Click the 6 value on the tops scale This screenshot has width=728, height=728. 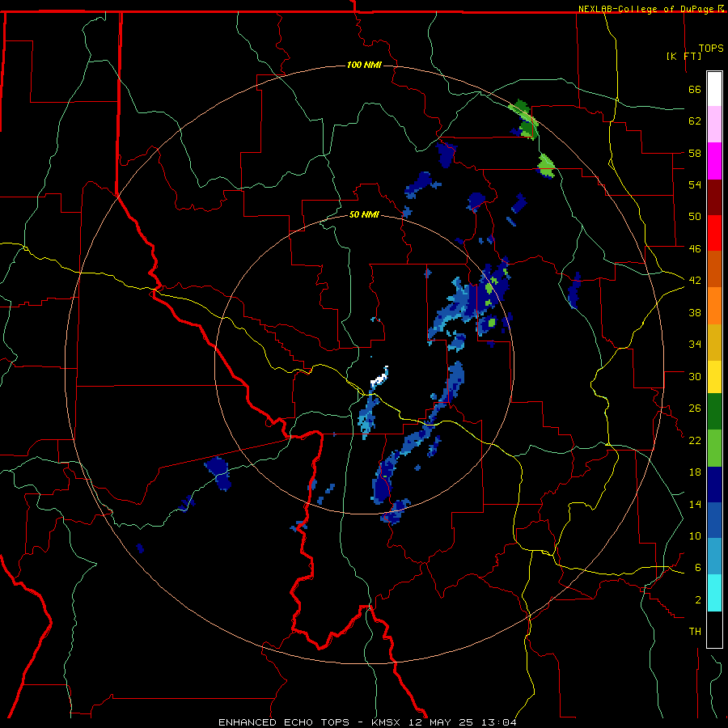[698, 568]
